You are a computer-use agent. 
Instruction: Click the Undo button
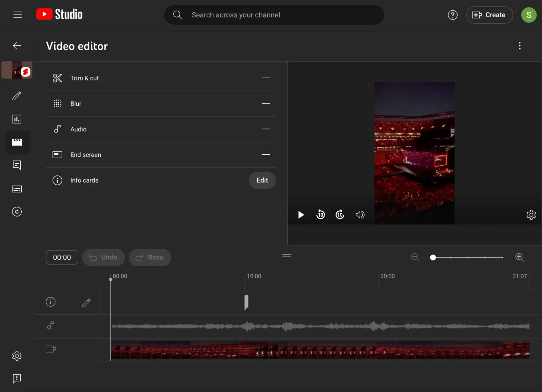pyautogui.click(x=103, y=257)
